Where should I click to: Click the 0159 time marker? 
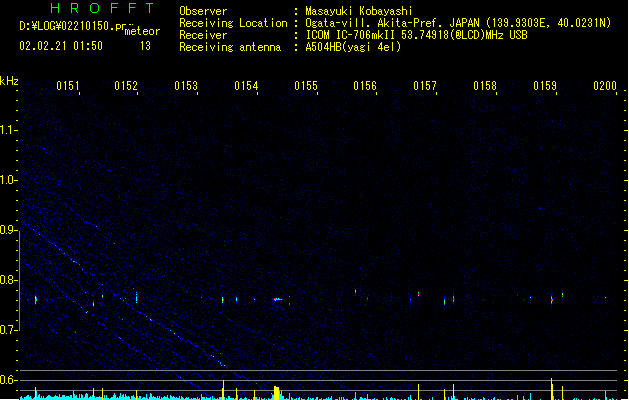click(x=545, y=86)
